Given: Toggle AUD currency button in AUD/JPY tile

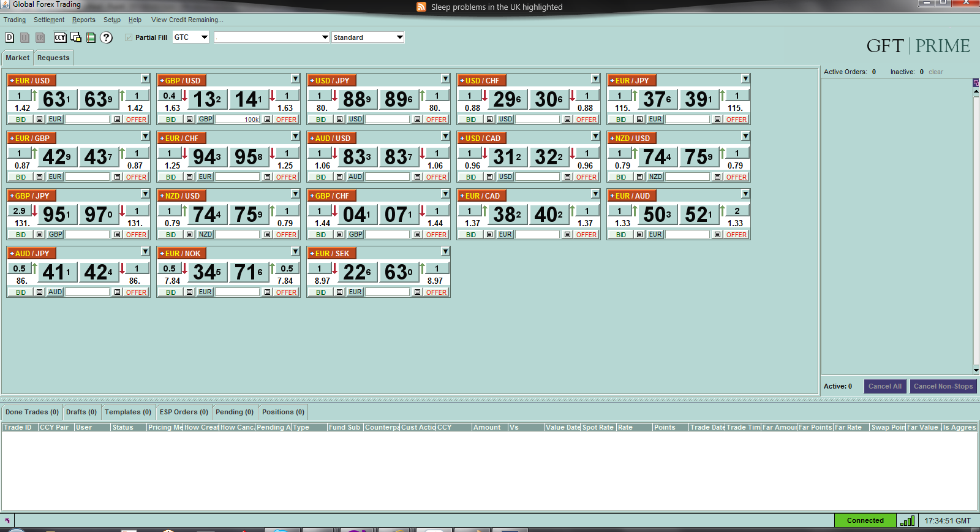Looking at the screenshot, I should coord(55,292).
